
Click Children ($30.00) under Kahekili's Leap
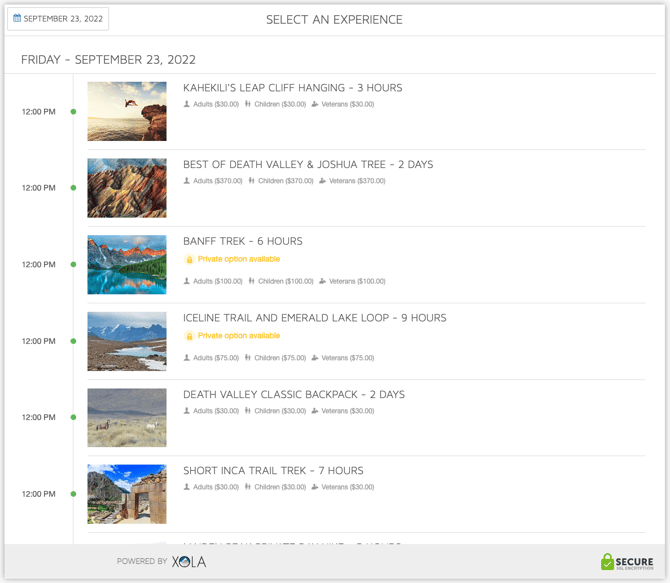(x=280, y=104)
